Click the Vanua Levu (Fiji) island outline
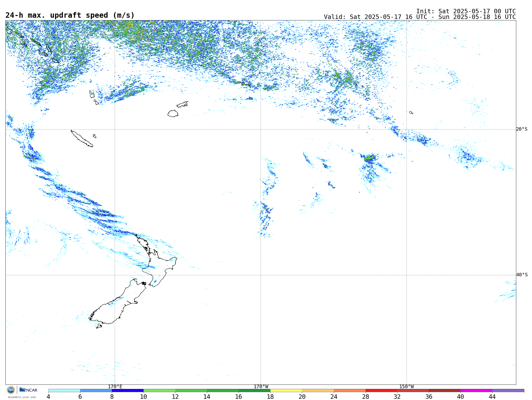 183,104
